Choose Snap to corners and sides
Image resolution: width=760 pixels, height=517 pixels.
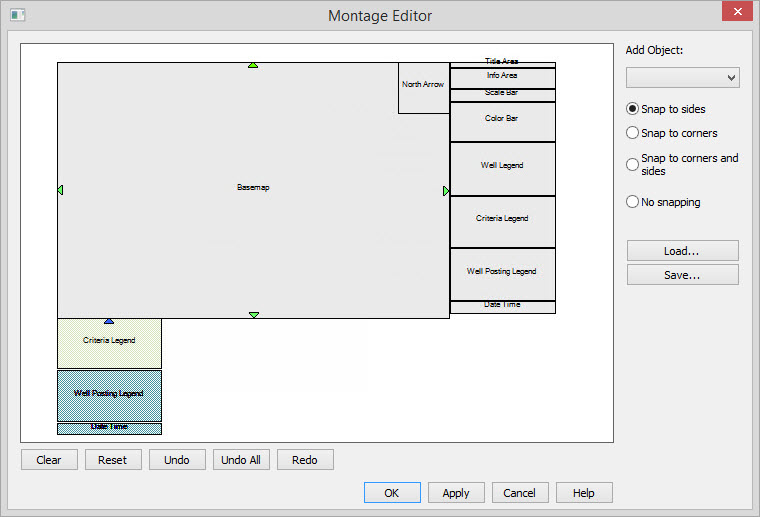632,164
